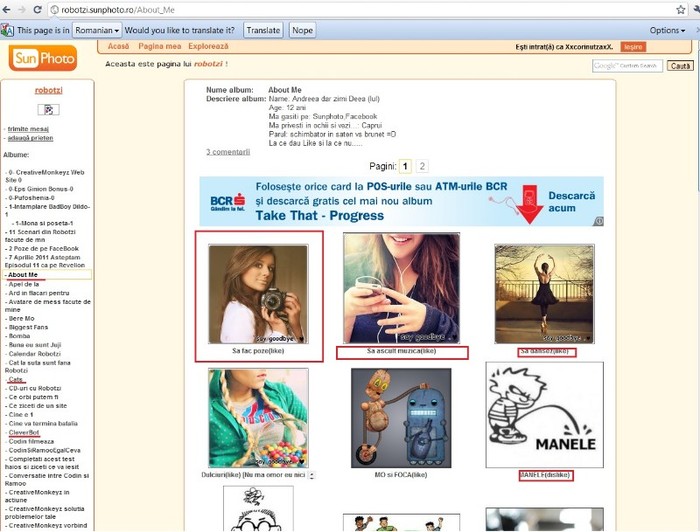The width and height of the screenshot is (700, 532).
Task: Click the BCR ad download arrow
Action: click(531, 202)
